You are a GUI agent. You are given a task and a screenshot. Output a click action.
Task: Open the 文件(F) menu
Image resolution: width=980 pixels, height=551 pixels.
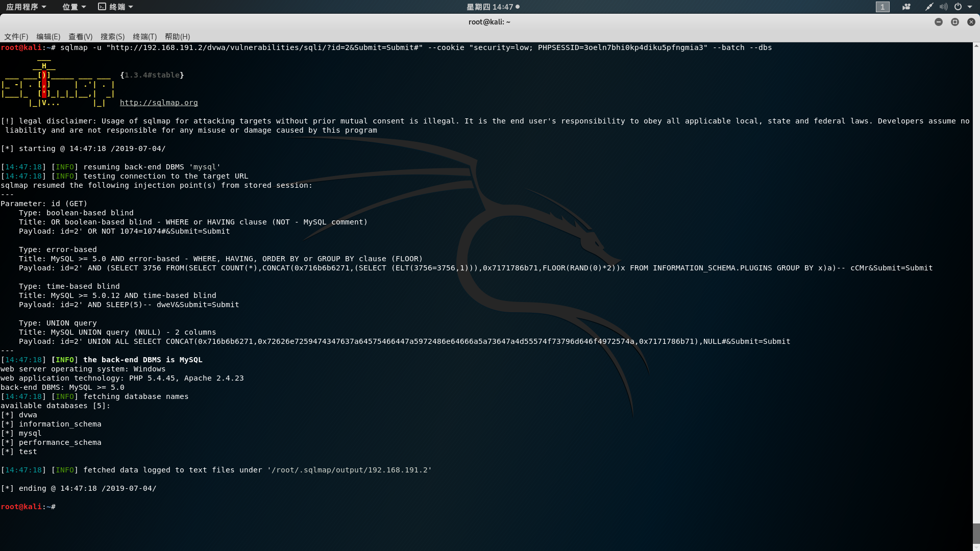pyautogui.click(x=16, y=37)
